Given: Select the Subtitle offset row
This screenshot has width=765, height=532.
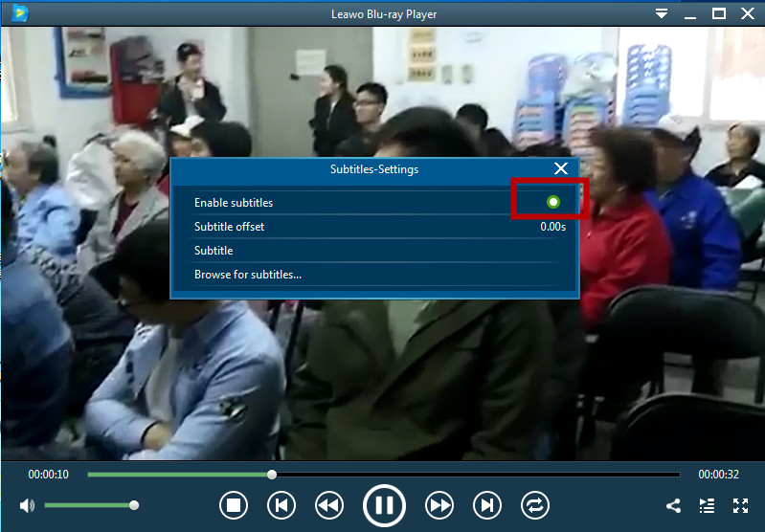Looking at the screenshot, I should (374, 227).
